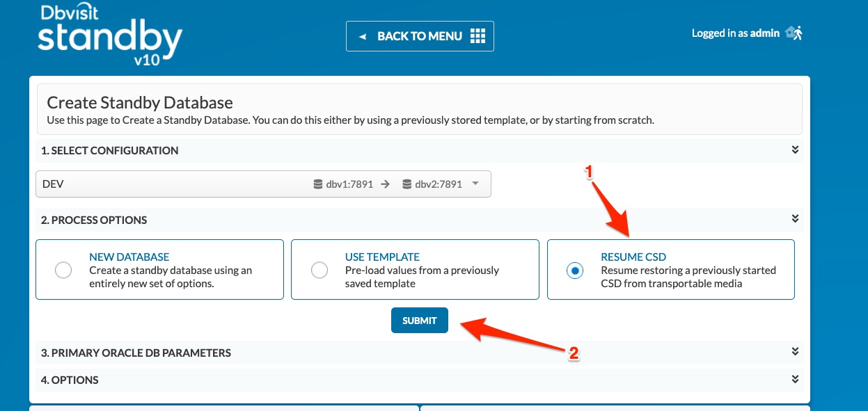The width and height of the screenshot is (868, 411).
Task: Click the Submit button
Action: (x=420, y=321)
